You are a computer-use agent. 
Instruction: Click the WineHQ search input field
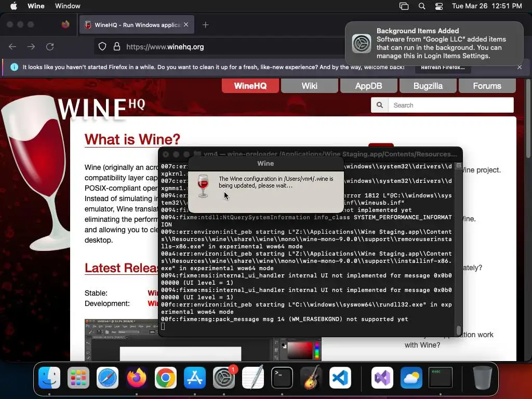[451, 105]
